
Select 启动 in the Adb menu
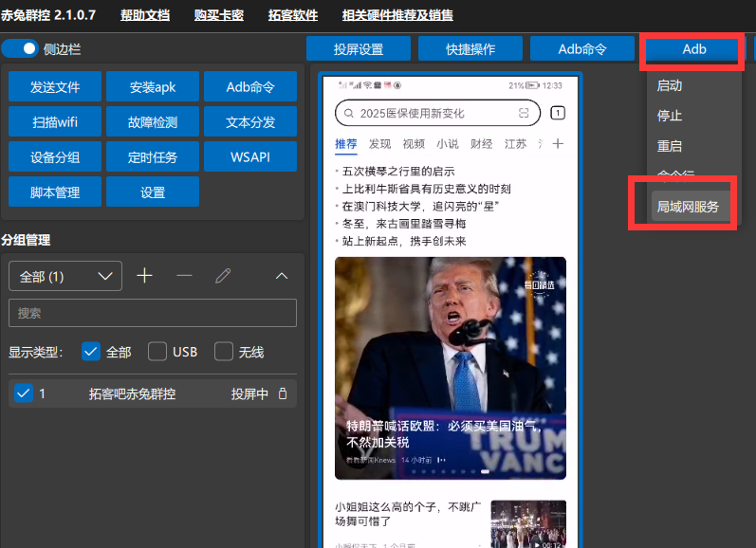click(670, 85)
